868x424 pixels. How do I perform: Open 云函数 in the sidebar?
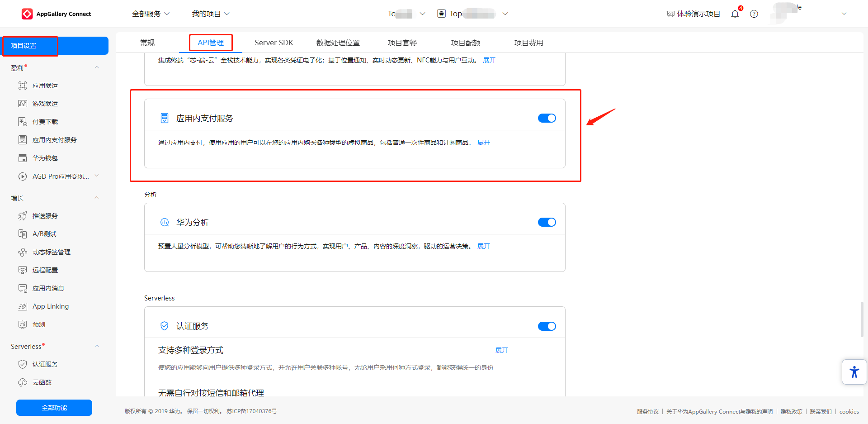point(42,382)
